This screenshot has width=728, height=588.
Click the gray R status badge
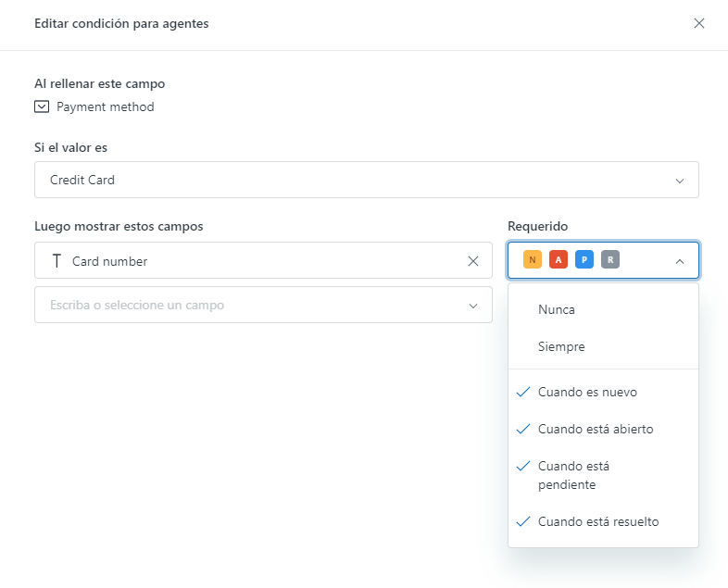point(609,260)
